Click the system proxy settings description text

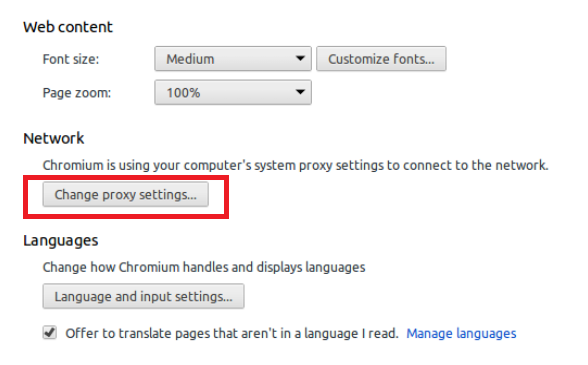click(x=296, y=165)
